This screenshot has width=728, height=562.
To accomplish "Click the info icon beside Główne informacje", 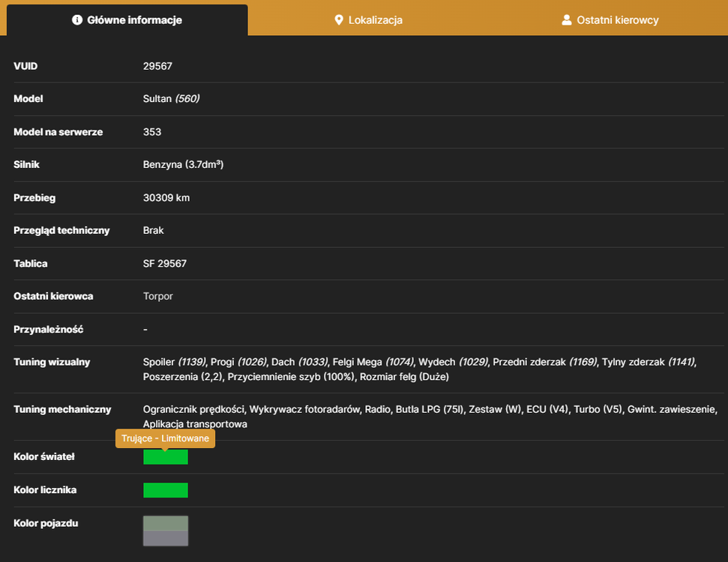I will 77,20.
